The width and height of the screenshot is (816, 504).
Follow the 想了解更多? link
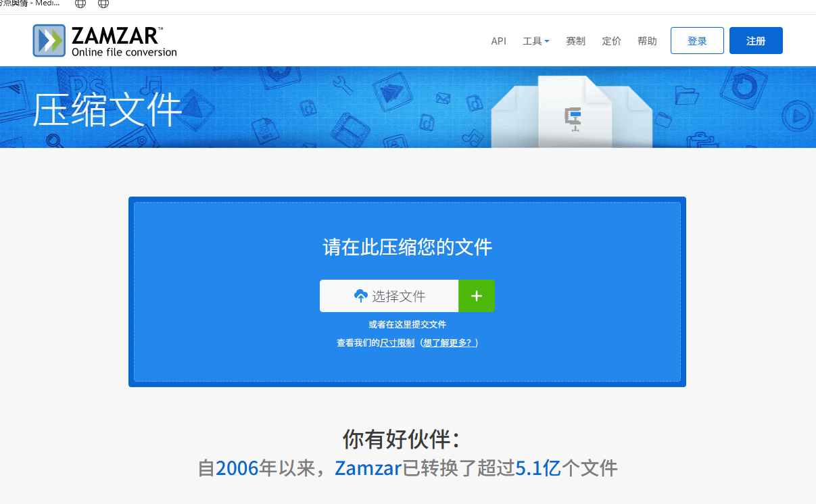click(x=450, y=343)
